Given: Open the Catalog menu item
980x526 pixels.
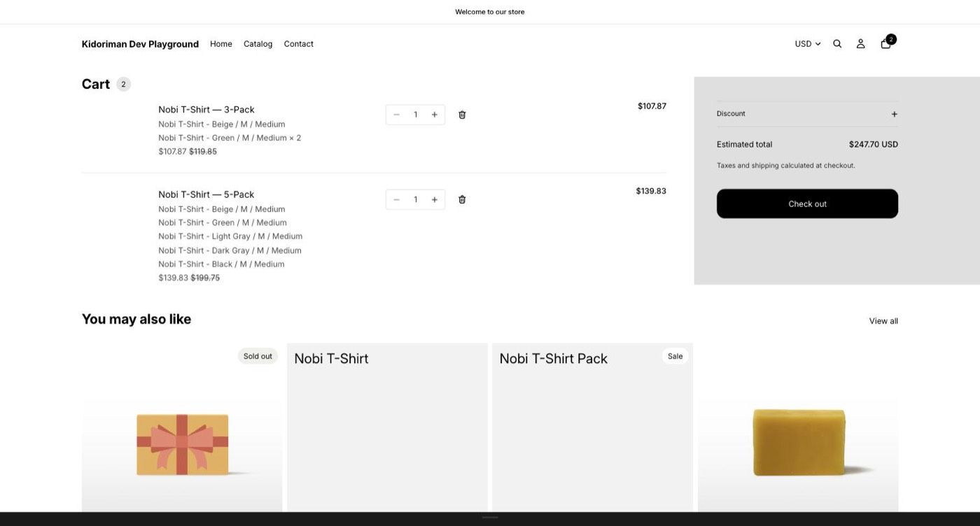Looking at the screenshot, I should click(x=258, y=43).
